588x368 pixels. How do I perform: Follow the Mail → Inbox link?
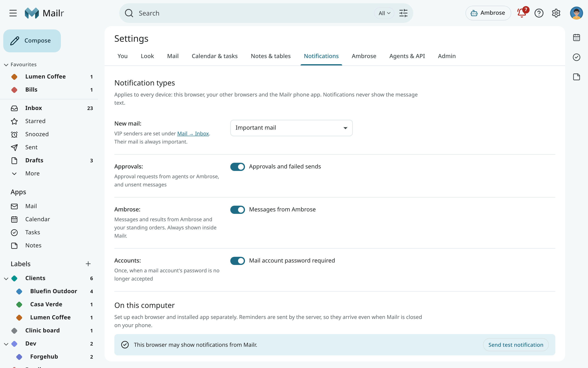point(193,134)
